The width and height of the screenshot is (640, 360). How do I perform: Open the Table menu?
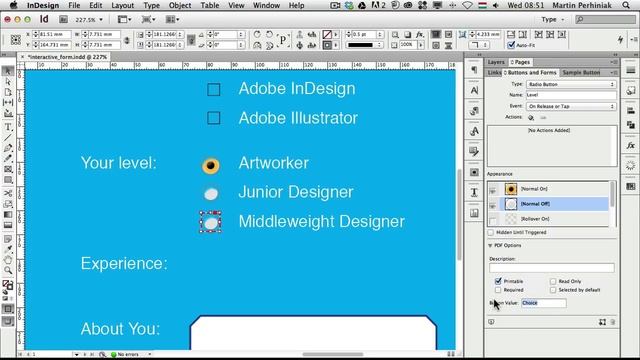tap(209, 5)
